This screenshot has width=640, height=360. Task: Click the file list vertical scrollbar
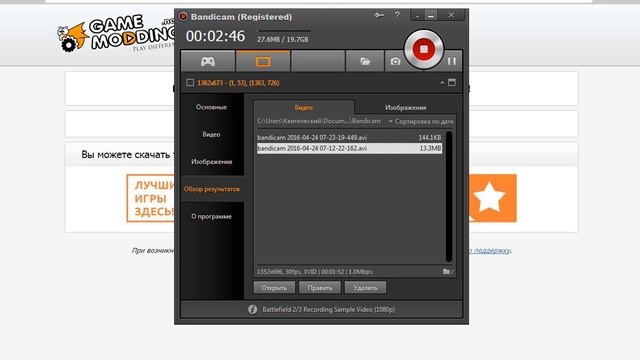(x=449, y=196)
